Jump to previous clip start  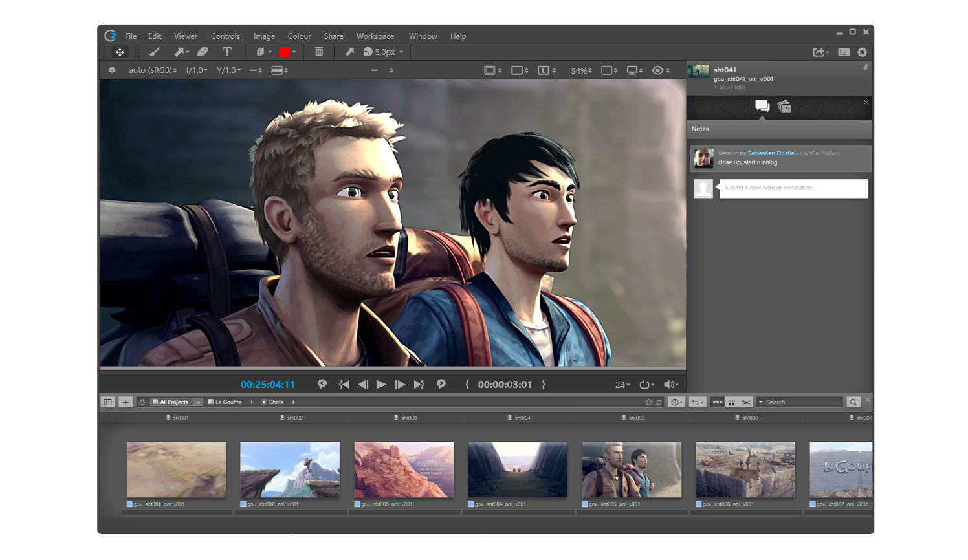click(x=344, y=384)
